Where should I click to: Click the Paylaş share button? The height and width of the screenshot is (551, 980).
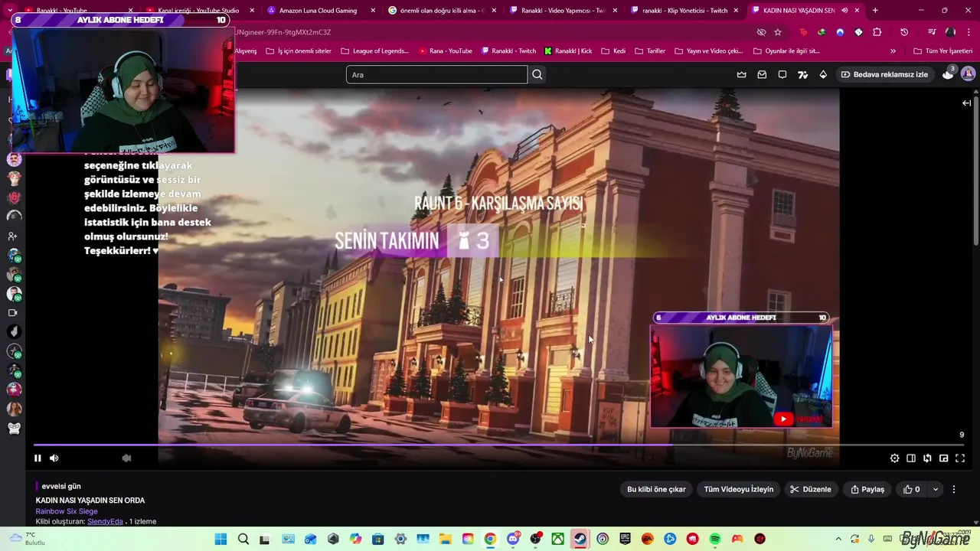[x=867, y=489]
